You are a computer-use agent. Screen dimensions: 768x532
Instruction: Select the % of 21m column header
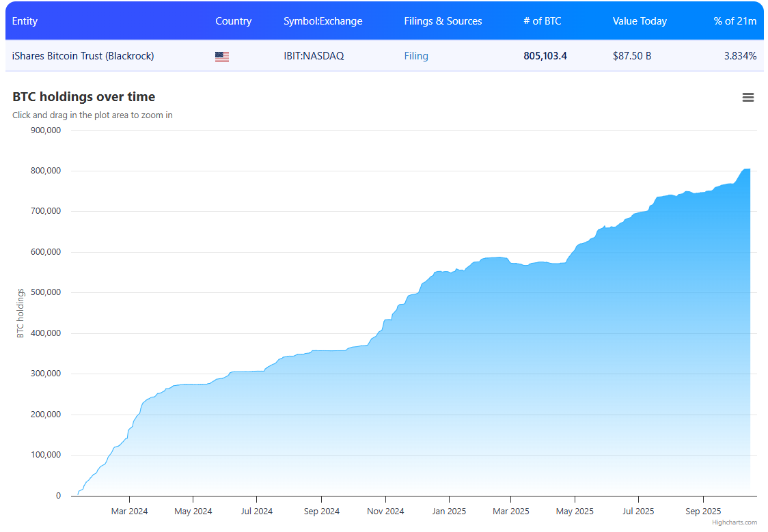tap(735, 21)
